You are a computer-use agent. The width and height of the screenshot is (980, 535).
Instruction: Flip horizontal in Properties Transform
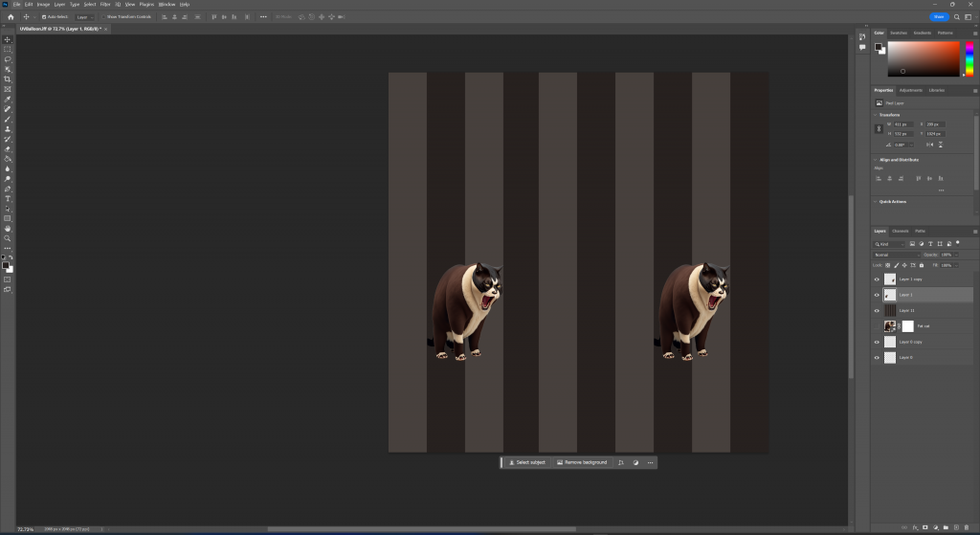pyautogui.click(x=929, y=145)
